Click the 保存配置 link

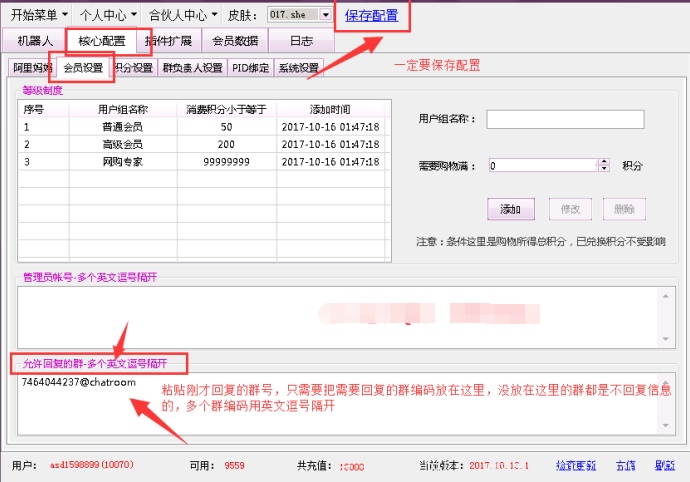[x=372, y=15]
